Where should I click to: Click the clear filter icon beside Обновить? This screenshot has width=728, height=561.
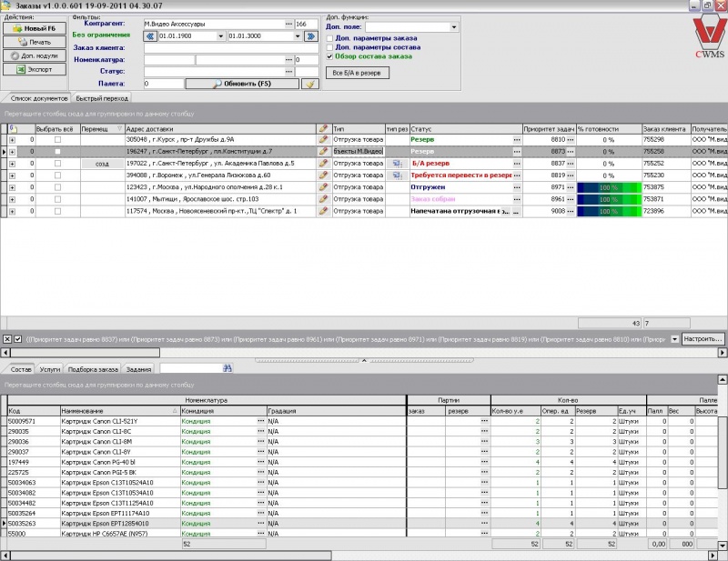[x=310, y=84]
